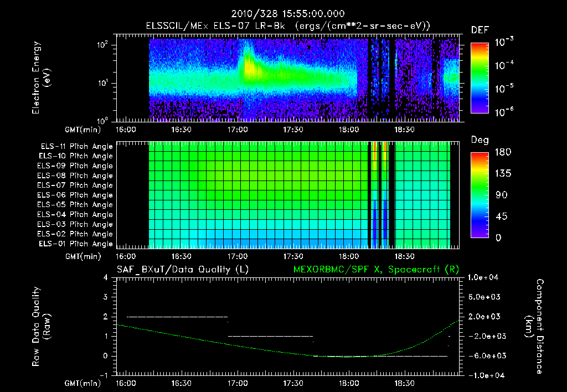This screenshot has width=567, height=392.
Task: Click the 180 value on Deg scale
Action: (x=503, y=152)
